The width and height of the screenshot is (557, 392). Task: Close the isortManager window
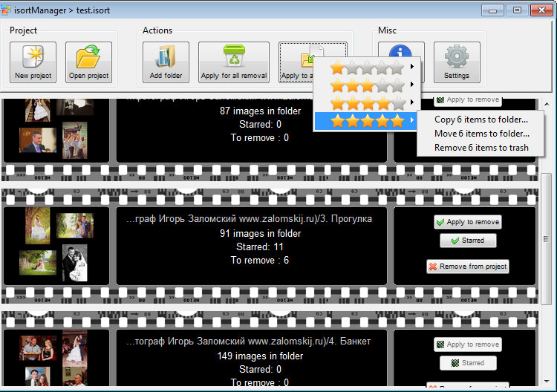pos(541,10)
